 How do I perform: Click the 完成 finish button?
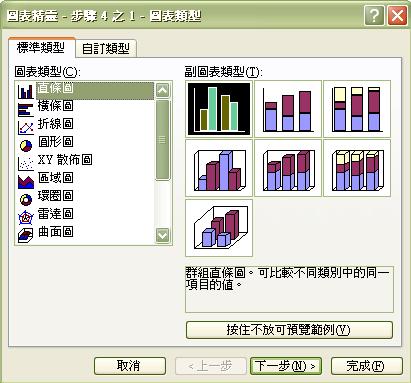click(367, 366)
